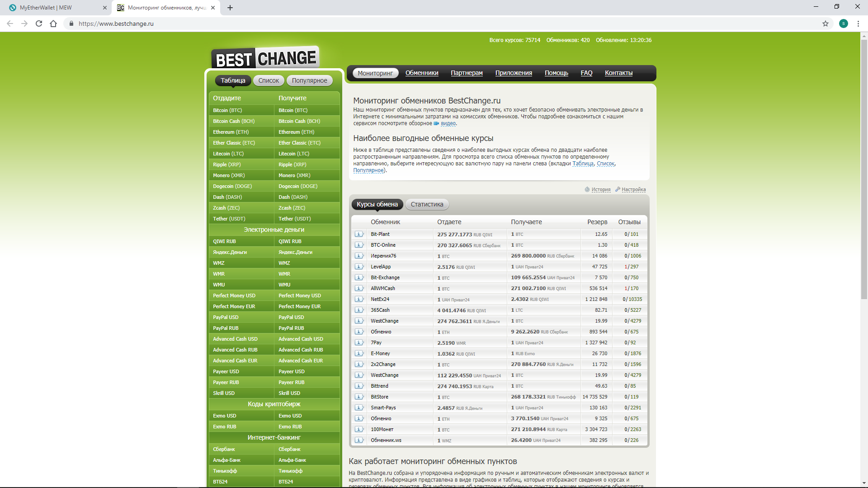Open info icon for Smart-Pays row
The height and width of the screenshot is (488, 868).
pyautogui.click(x=359, y=408)
